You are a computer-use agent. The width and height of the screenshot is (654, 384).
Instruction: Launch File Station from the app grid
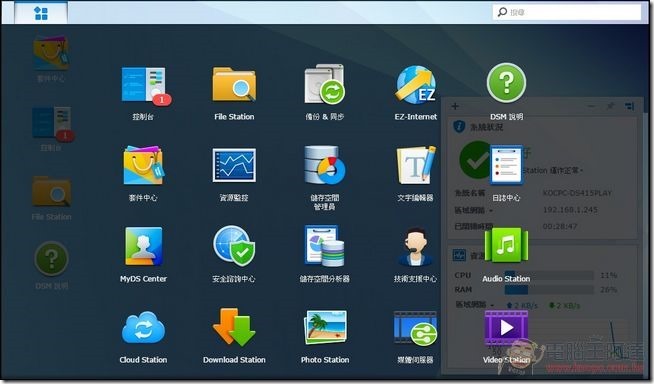(x=234, y=93)
